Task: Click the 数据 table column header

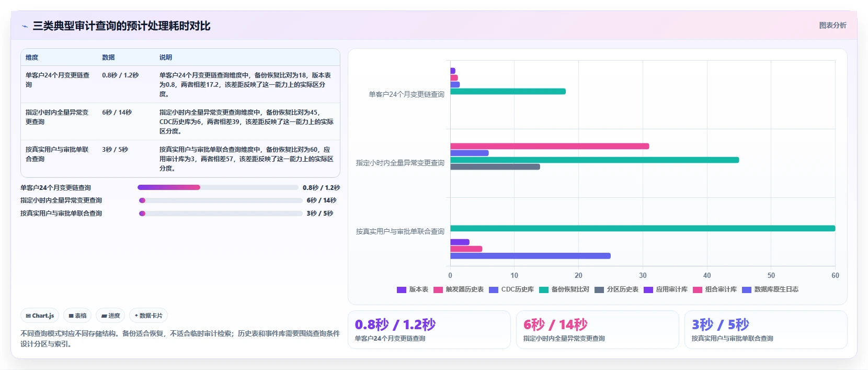Action: click(108, 58)
